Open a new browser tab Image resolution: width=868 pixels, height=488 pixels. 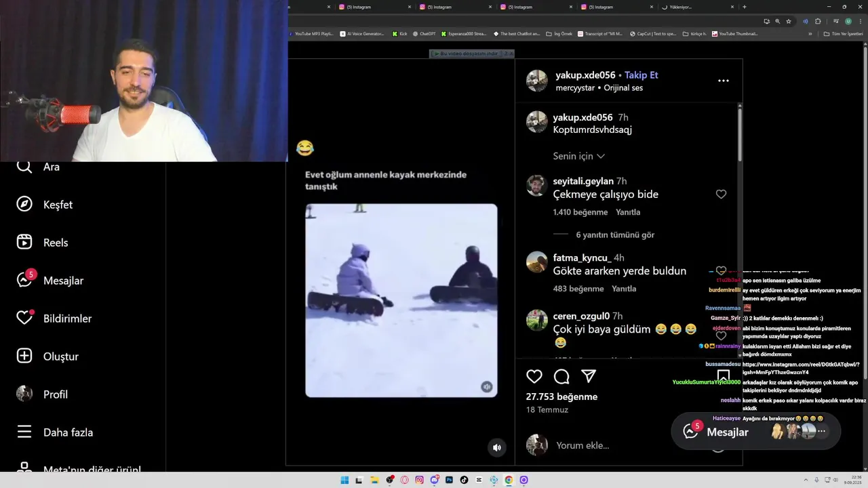click(x=745, y=7)
